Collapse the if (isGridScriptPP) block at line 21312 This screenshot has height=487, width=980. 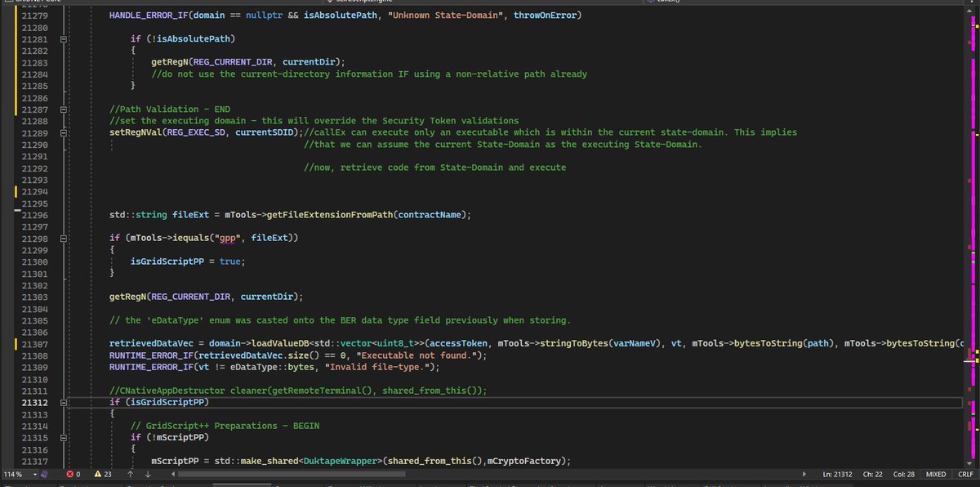[65, 404]
